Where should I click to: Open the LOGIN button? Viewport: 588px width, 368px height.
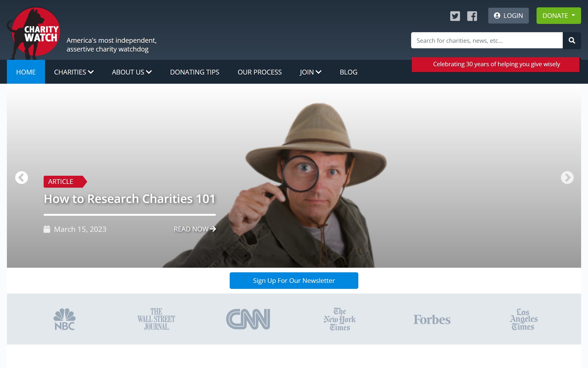click(x=508, y=16)
